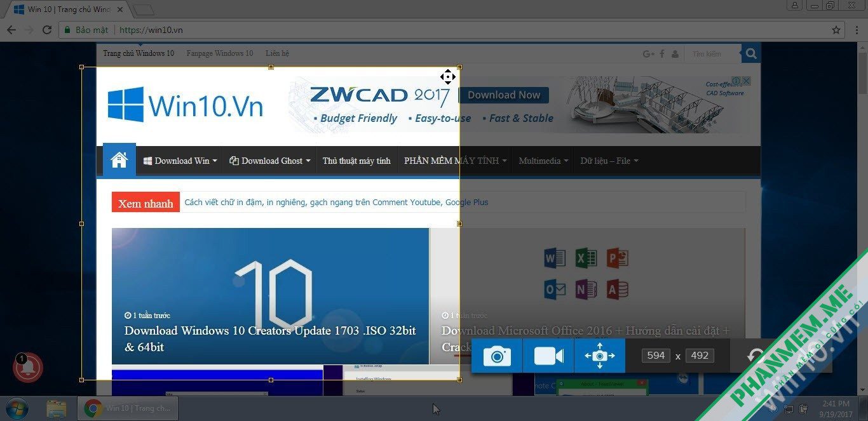Open a new Chrome tab
Image resolution: width=868 pixels, height=421 pixels.
(x=143, y=10)
